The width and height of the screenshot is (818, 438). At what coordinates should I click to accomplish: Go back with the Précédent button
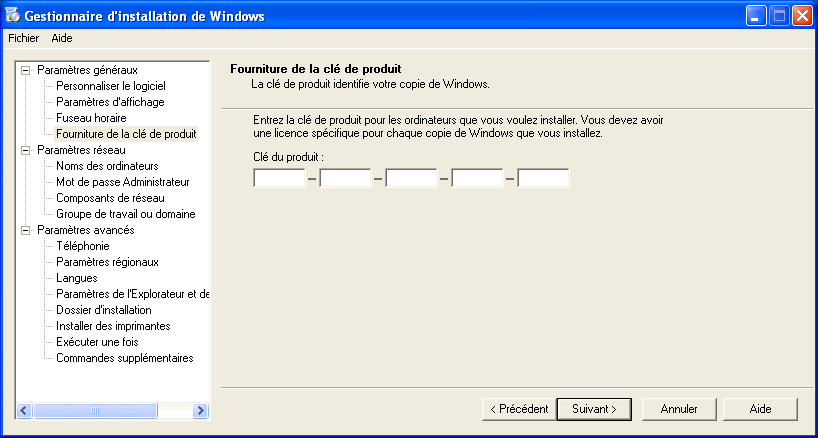[519, 409]
